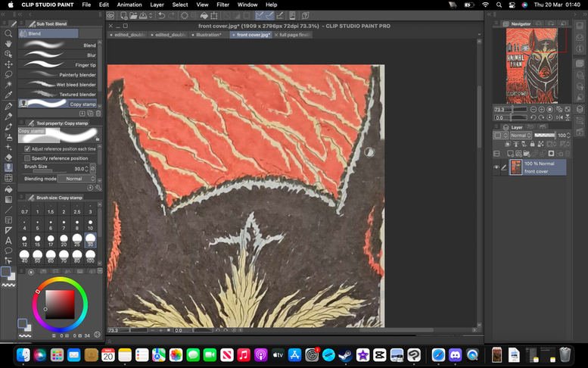Select the Hand move-canvas tool

[8, 44]
